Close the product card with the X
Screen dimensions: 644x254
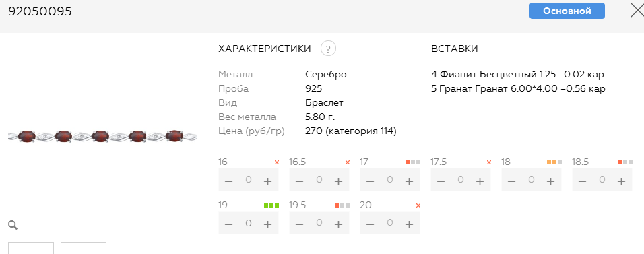(x=638, y=11)
